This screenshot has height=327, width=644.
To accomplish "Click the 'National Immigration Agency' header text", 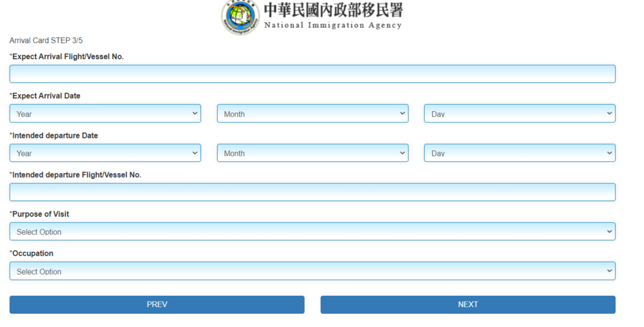I will click(x=333, y=25).
